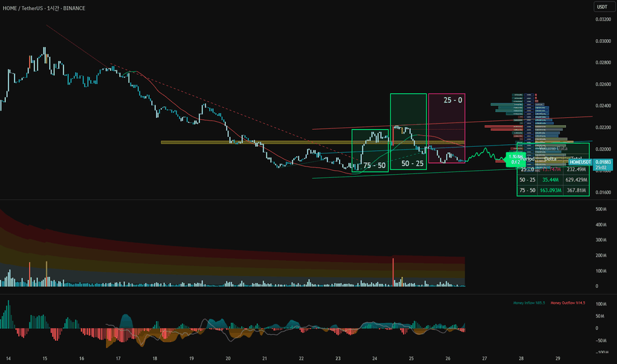Viewport: 617px width, 364px height.
Task: Click the 0.02000 price axis level
Action: click(603, 149)
